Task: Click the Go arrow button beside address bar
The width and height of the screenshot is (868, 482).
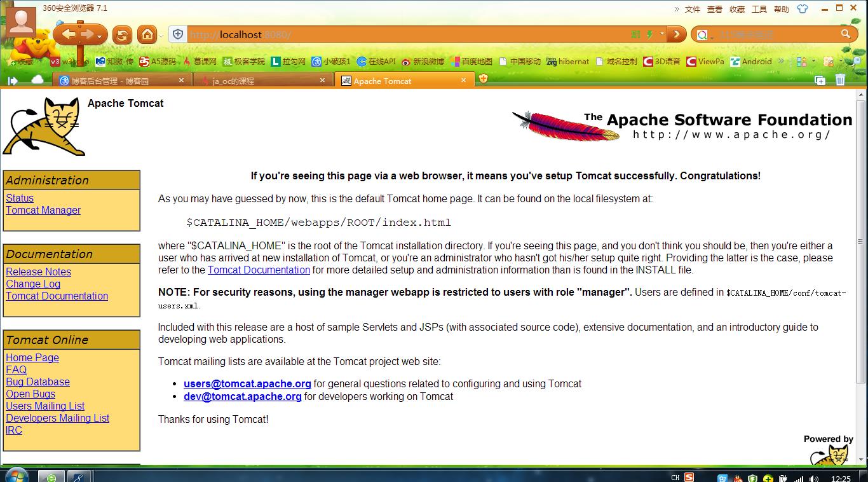Action: click(x=677, y=34)
